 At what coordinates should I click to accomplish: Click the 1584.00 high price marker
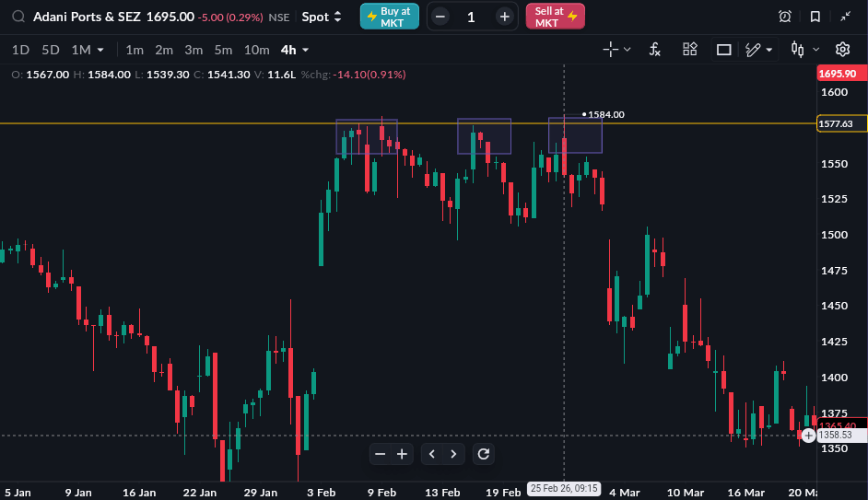click(x=605, y=114)
